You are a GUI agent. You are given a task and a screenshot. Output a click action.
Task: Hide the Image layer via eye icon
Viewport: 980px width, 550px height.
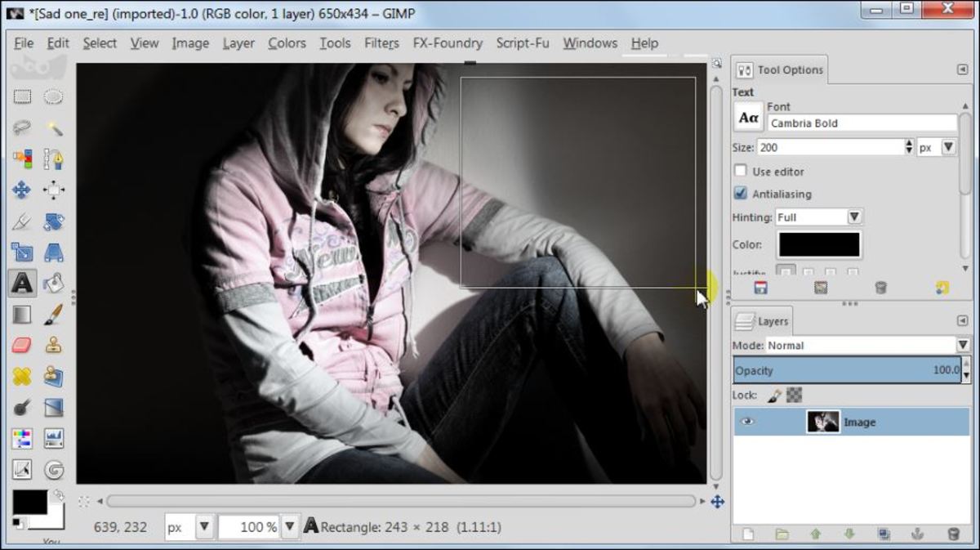(747, 422)
